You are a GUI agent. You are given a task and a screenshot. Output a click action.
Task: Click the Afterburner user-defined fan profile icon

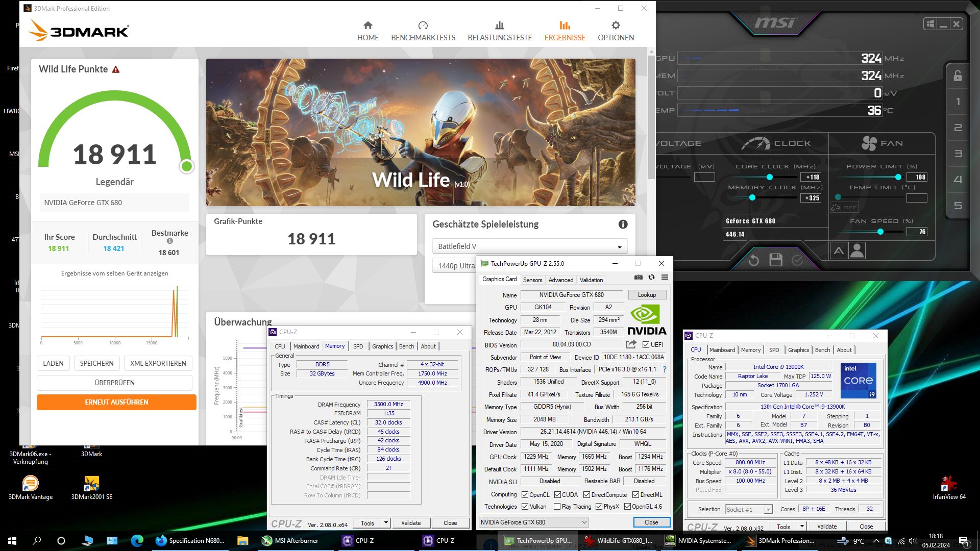[x=857, y=251]
